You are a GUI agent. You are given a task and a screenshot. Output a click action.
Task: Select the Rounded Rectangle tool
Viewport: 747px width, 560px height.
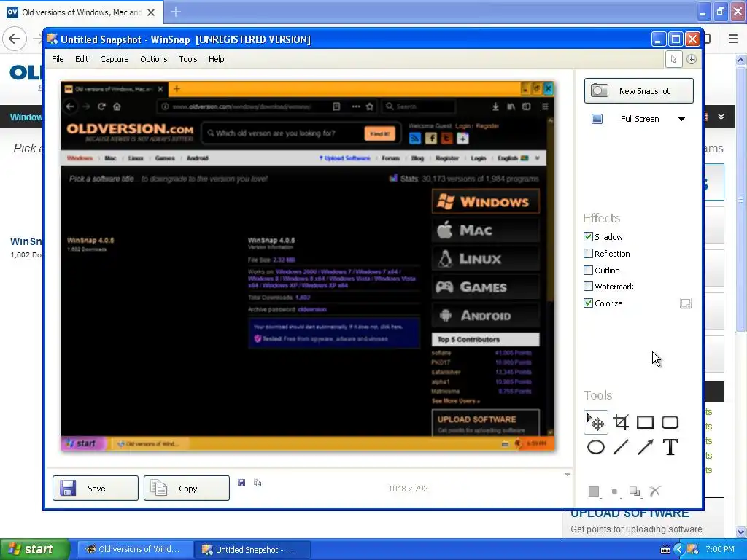pos(670,422)
